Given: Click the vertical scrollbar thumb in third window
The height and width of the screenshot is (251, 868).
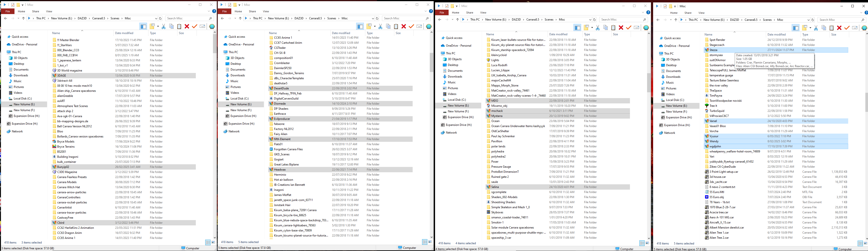Looking at the screenshot, I should [x=649, y=83].
